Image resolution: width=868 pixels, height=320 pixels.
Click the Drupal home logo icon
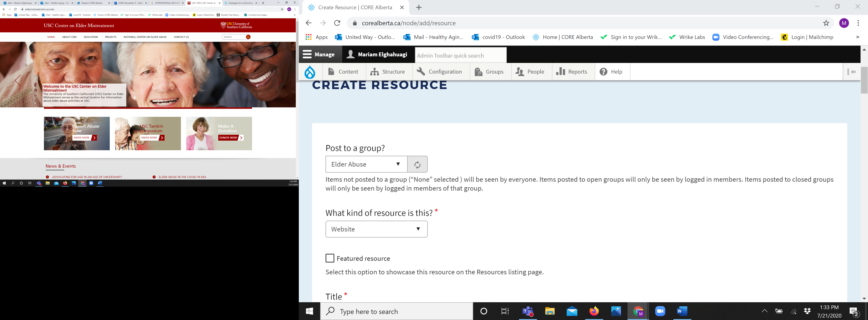pos(310,72)
